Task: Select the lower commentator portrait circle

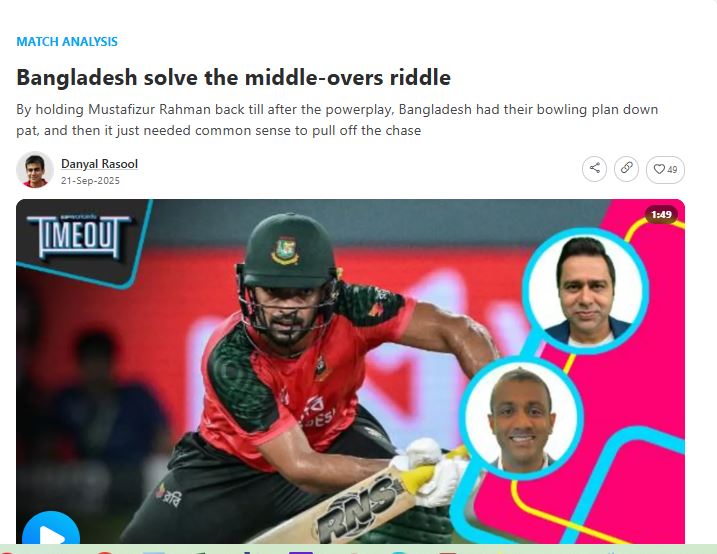Action: click(521, 418)
